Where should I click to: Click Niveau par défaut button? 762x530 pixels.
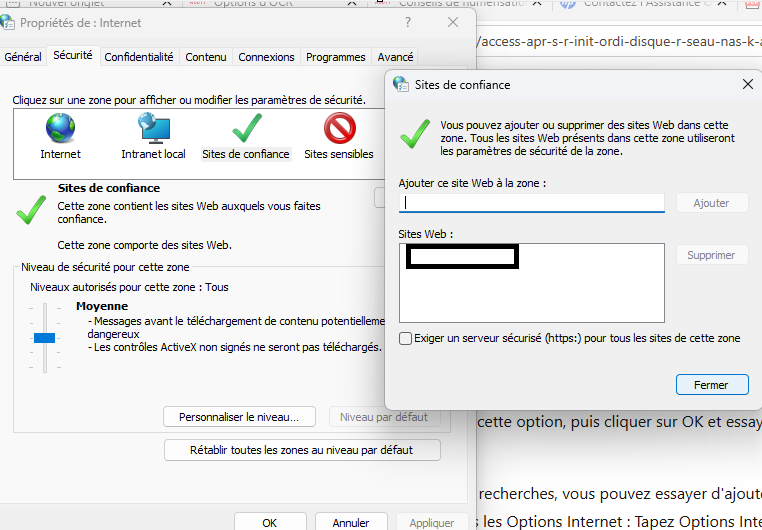coord(384,417)
